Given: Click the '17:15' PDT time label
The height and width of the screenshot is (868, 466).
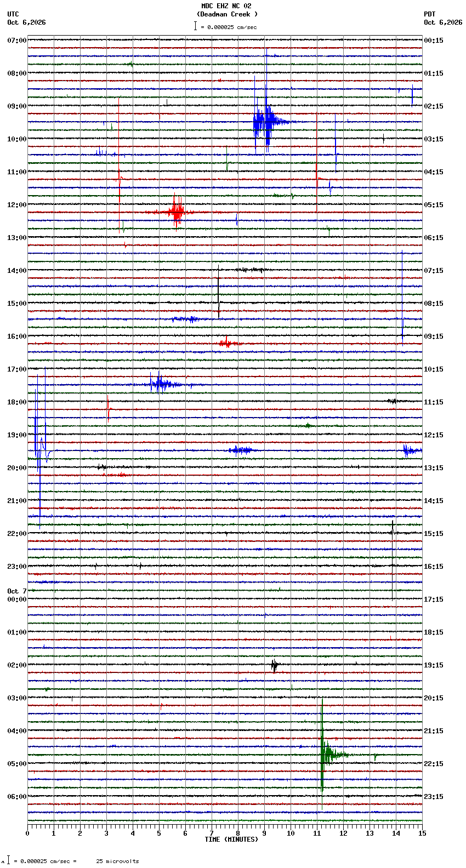Looking at the screenshot, I should click(434, 599).
